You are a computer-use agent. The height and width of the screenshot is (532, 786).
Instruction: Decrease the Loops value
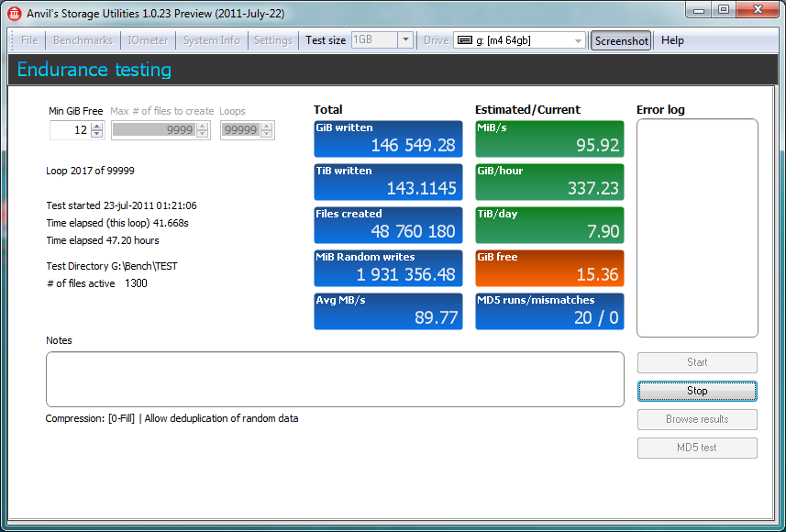(267, 134)
